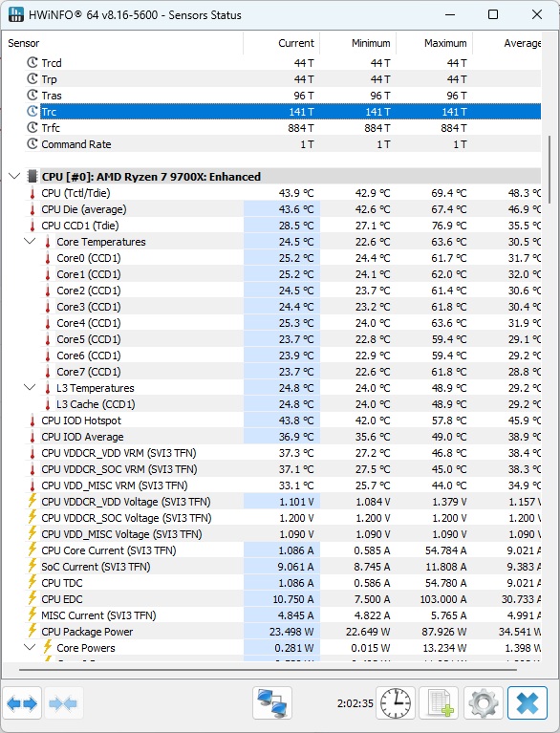Close sensors with the blue X button
The width and height of the screenshot is (560, 733).
[x=528, y=702]
